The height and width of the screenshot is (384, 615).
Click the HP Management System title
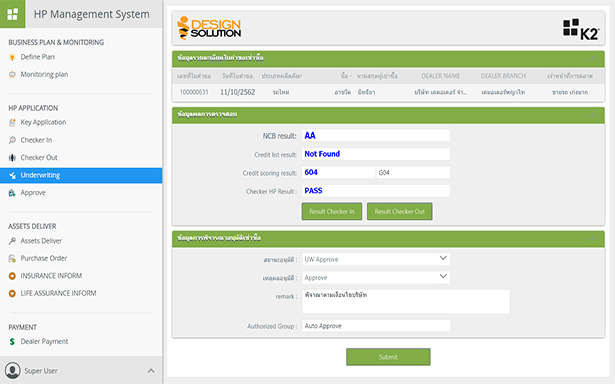tap(91, 14)
